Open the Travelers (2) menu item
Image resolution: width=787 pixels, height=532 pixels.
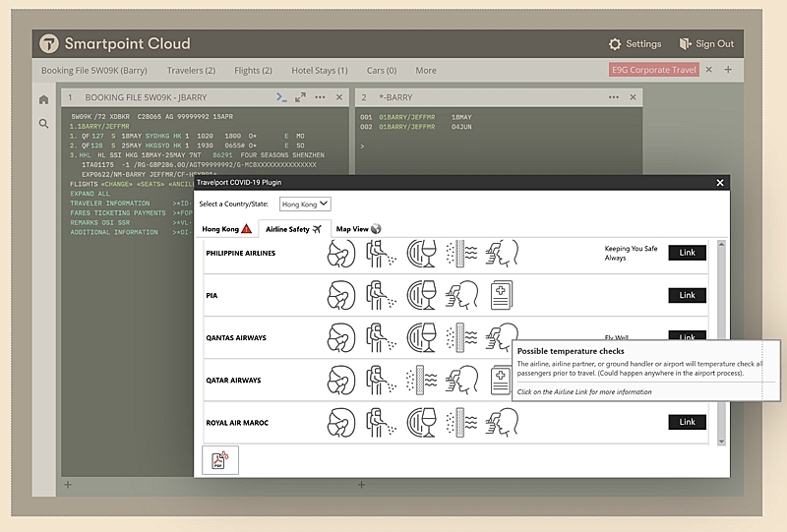coord(191,70)
